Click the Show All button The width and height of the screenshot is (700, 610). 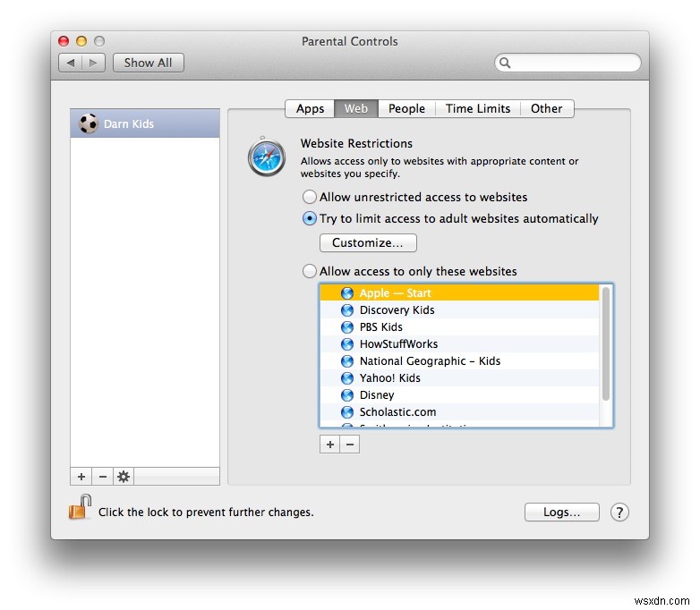point(149,63)
